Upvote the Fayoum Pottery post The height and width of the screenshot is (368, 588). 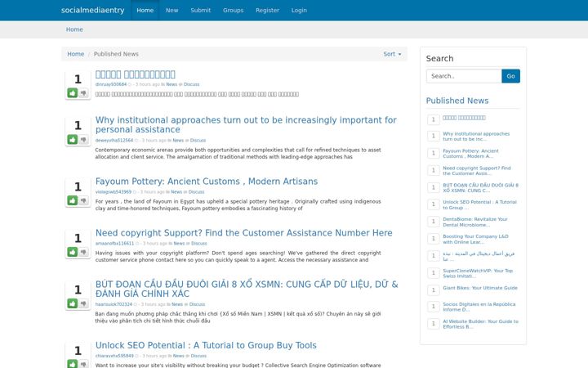coord(73,200)
